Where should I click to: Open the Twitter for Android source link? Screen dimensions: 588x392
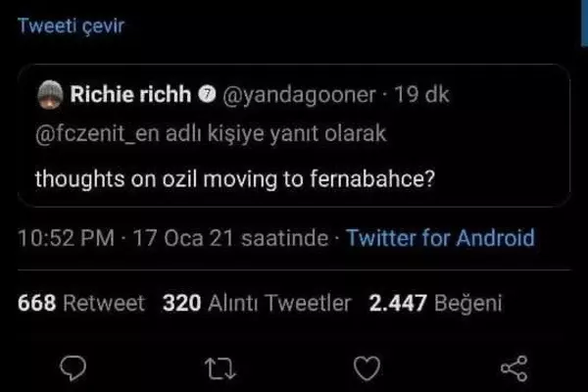click(x=441, y=238)
